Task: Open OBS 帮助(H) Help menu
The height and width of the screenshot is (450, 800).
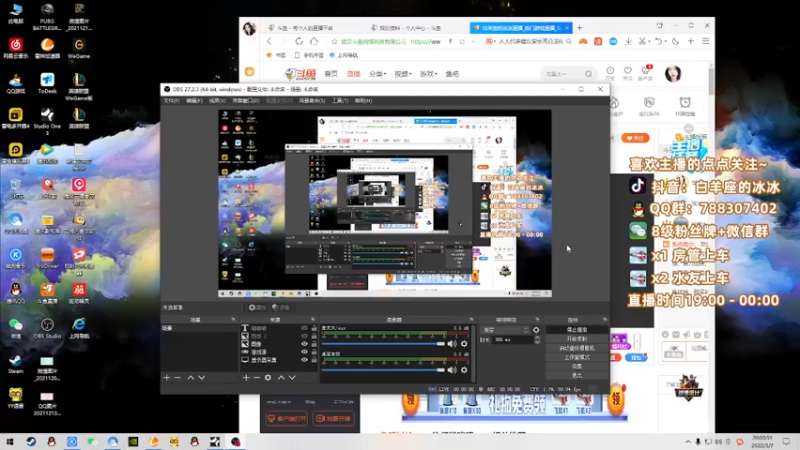Action: coord(363,101)
